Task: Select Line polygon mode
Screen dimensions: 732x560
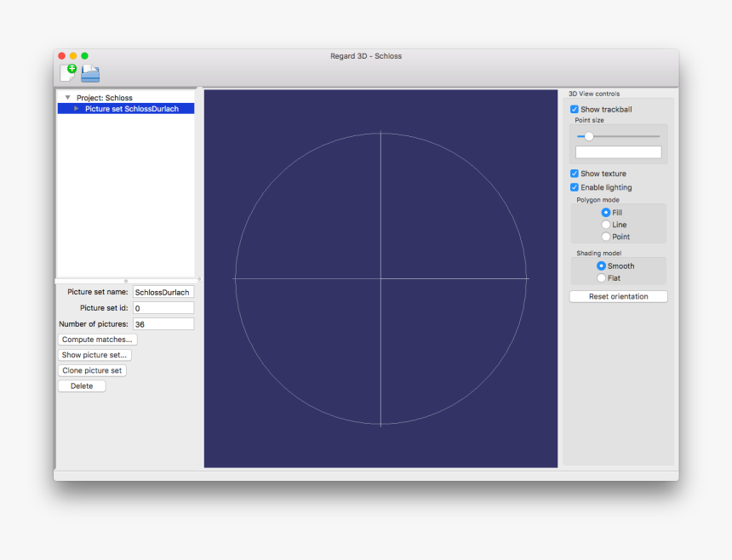Action: point(606,225)
